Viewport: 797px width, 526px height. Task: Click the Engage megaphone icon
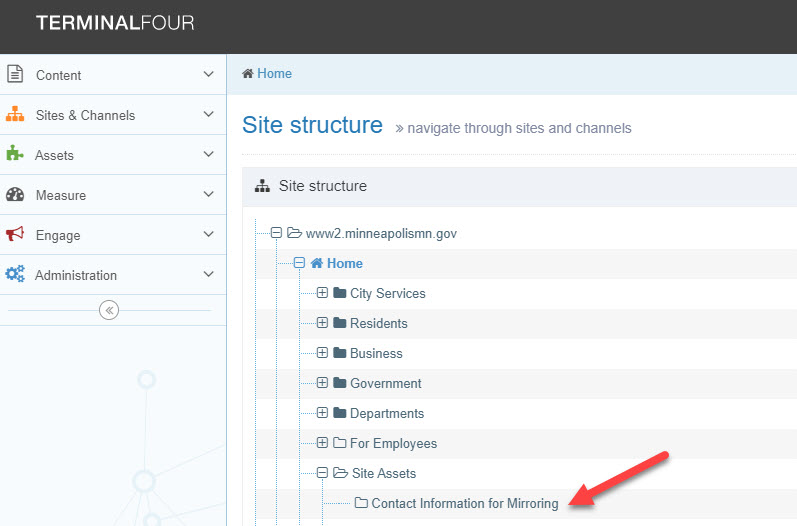[x=15, y=233]
